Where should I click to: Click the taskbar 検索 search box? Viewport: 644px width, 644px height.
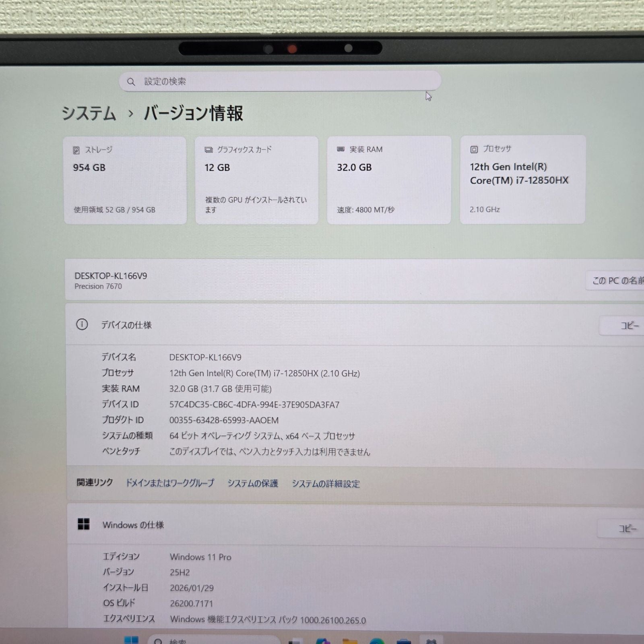click(213, 640)
